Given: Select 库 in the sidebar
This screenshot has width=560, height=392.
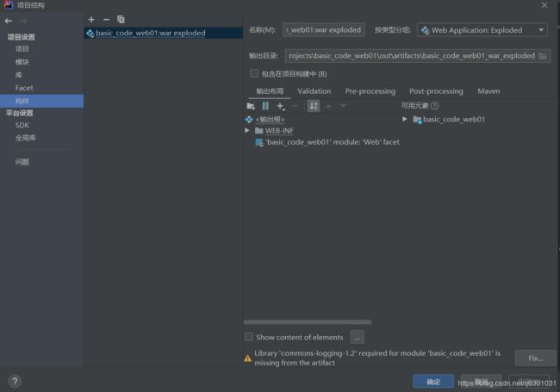Looking at the screenshot, I should [x=19, y=75].
